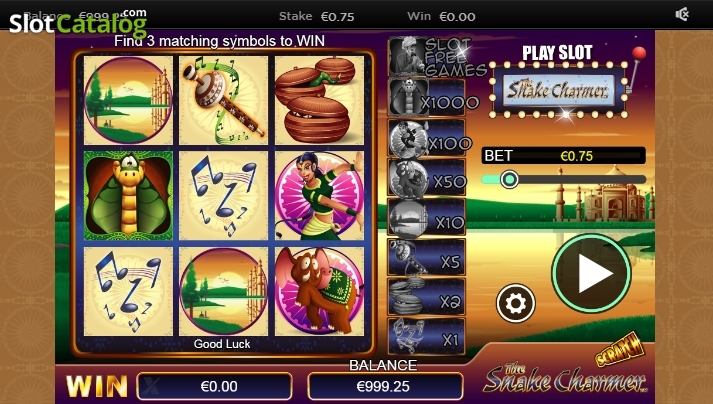Scratch the flute pungi symbol tile
713x404 pixels.
pyautogui.click(x=223, y=100)
